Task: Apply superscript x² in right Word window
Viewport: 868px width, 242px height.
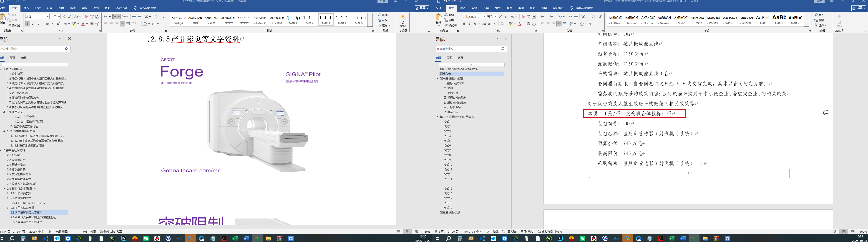Action: pos(495,24)
